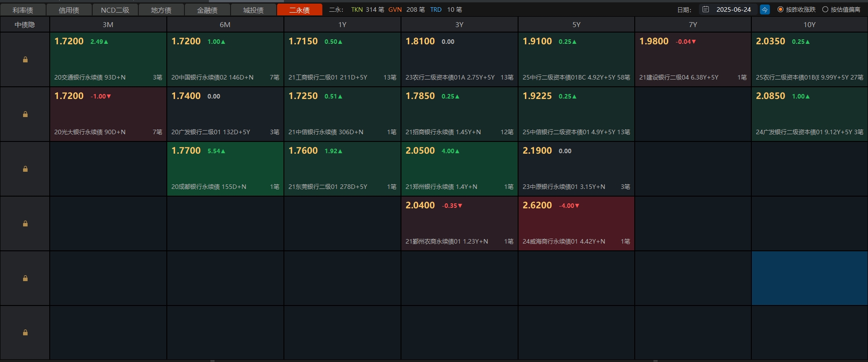Switch to the 利率债 tab

tap(23, 10)
